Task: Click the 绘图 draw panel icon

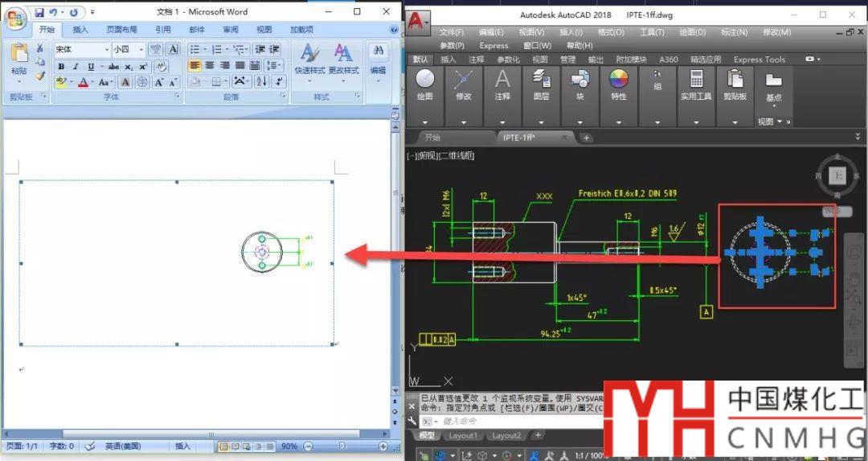Action: coord(424,79)
